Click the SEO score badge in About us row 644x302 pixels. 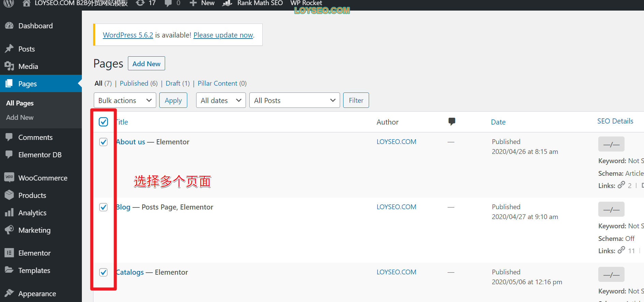point(611,144)
